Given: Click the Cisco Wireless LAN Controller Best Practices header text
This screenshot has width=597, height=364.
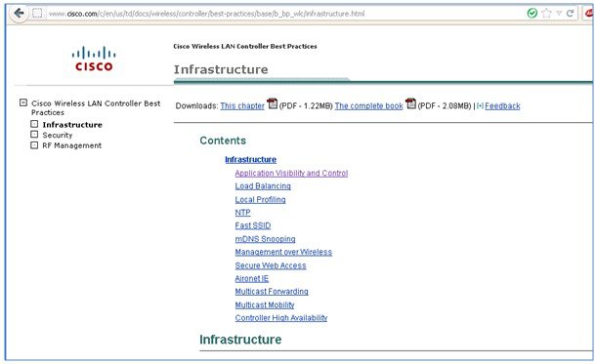Looking at the screenshot, I should [x=245, y=47].
